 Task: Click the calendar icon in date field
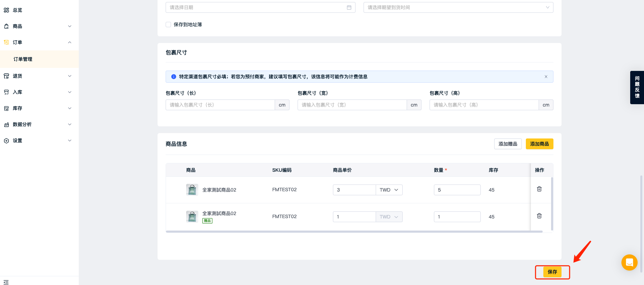(x=349, y=7)
